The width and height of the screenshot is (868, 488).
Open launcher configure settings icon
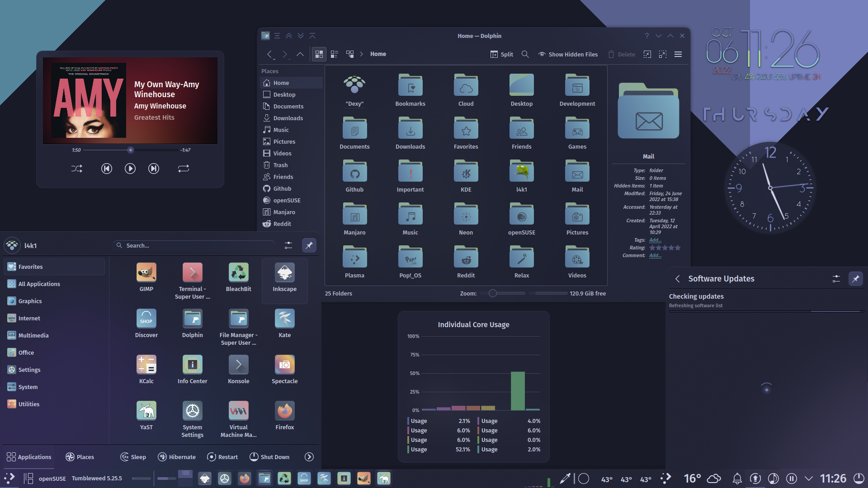(x=288, y=245)
